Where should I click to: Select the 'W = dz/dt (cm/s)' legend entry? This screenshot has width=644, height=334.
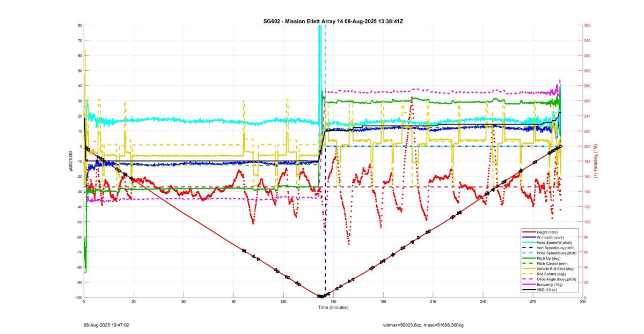click(551, 237)
